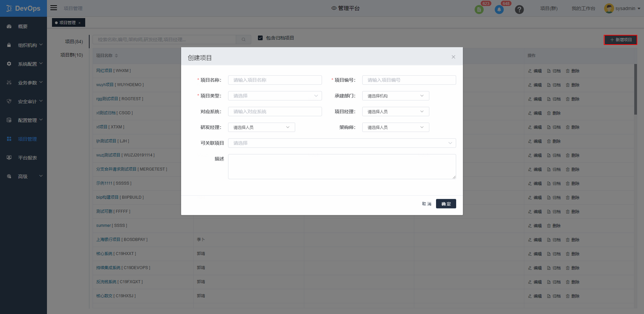Click 删除 for summer row
The height and width of the screenshot is (314, 644).
554,226
